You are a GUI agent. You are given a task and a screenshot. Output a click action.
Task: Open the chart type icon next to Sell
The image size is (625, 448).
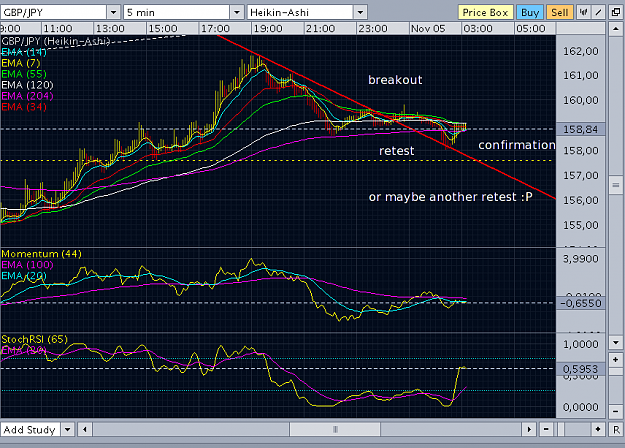tap(584, 12)
